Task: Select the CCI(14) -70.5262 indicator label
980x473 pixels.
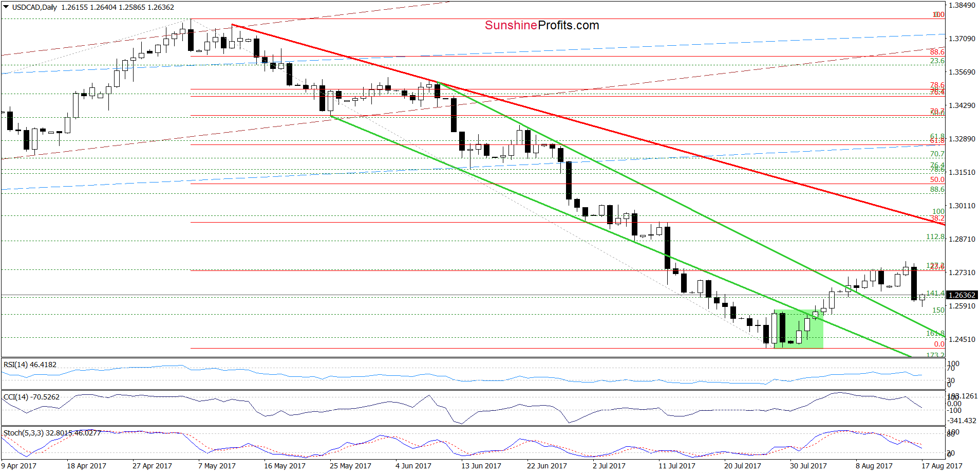Action: coord(31,397)
